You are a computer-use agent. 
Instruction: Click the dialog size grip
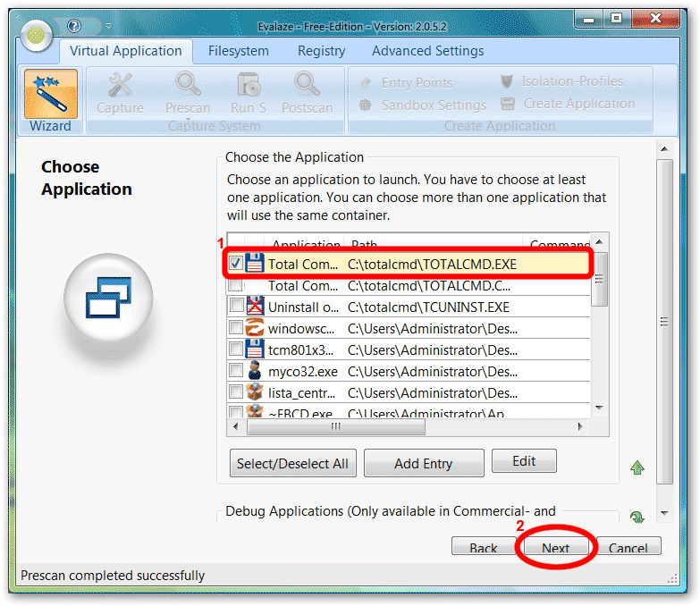coord(672,578)
